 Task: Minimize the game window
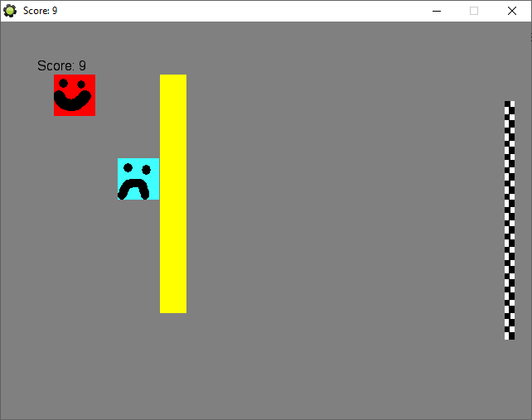437,11
